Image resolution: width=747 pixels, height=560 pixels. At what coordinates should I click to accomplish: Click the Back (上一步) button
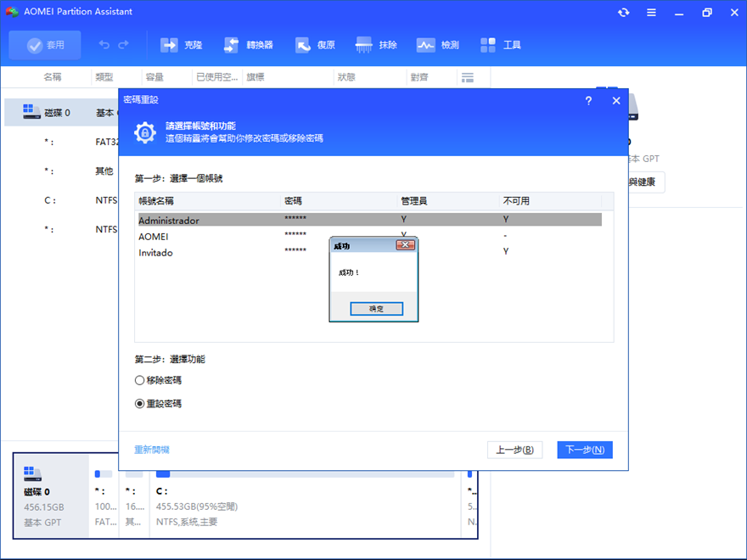pos(514,450)
